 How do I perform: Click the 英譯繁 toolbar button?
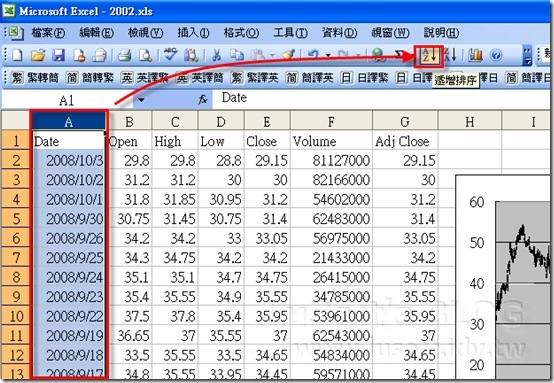pyautogui.click(x=145, y=77)
